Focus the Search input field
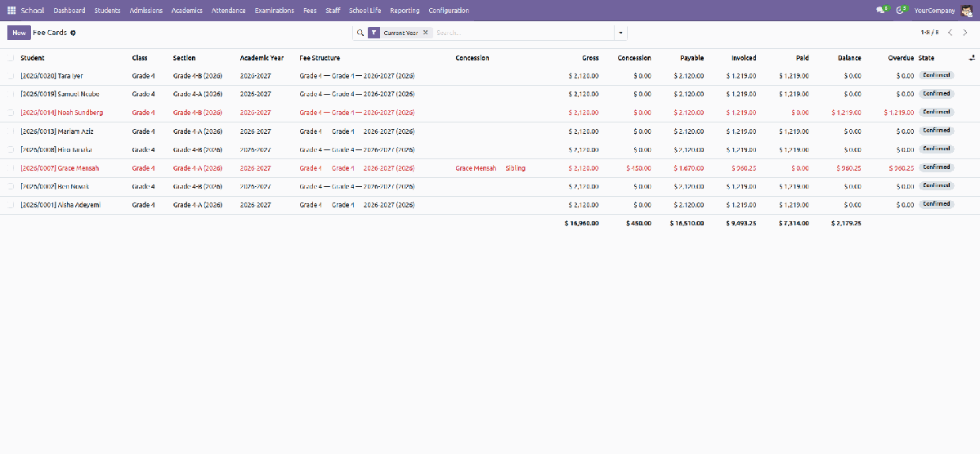 (x=524, y=33)
